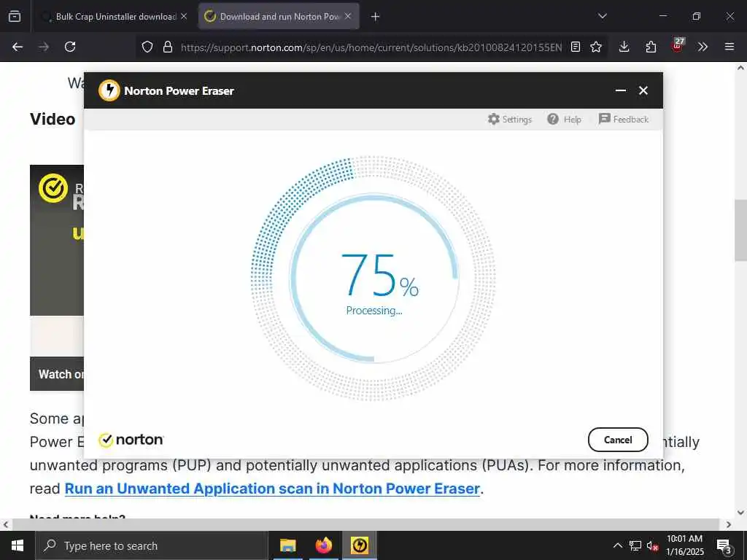Open the notification center icon
This screenshot has height=560, width=747.
coord(724,545)
